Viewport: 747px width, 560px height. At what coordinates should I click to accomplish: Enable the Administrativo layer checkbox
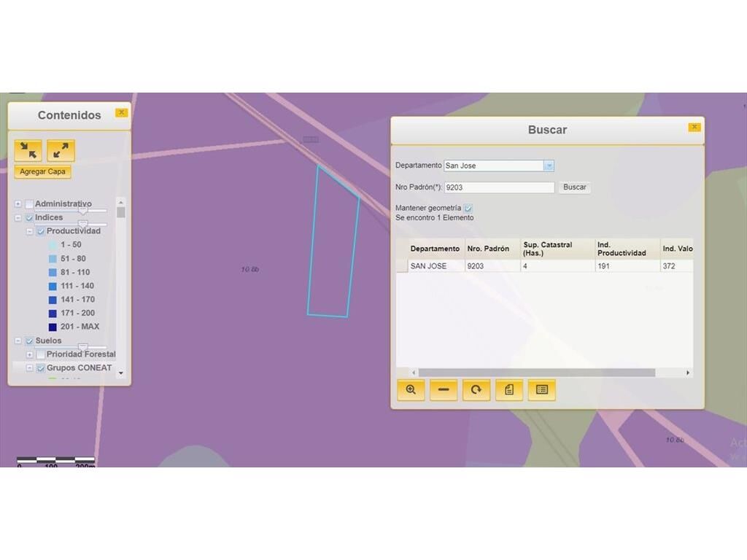point(29,204)
